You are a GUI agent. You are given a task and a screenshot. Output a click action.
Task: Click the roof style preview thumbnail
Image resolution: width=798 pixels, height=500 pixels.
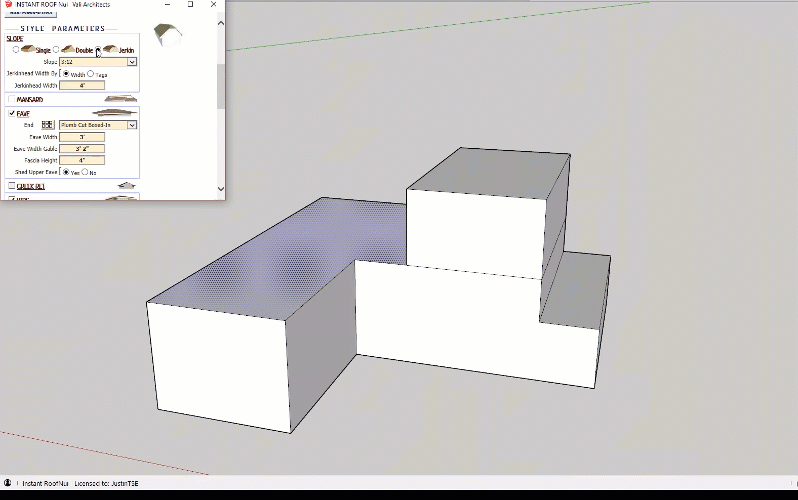point(167,35)
